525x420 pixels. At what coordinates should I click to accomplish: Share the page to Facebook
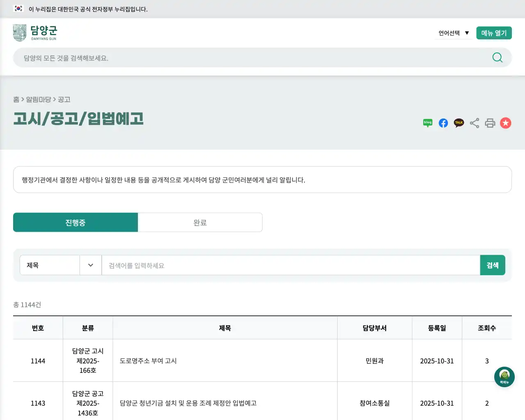tap(443, 123)
